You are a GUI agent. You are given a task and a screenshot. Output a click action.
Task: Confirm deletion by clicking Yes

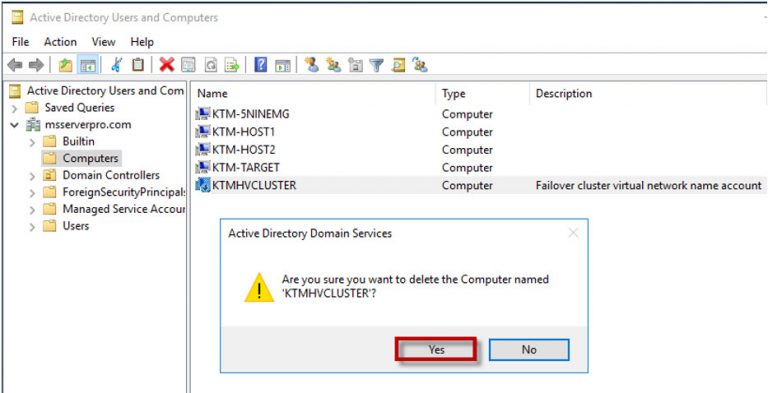pos(436,349)
